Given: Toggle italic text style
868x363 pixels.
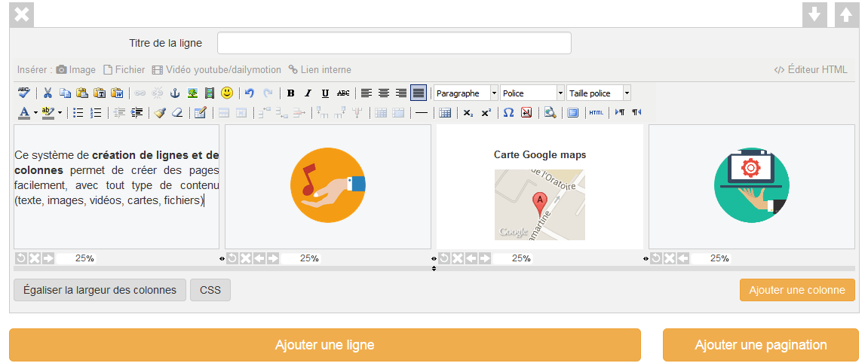Looking at the screenshot, I should point(308,93).
